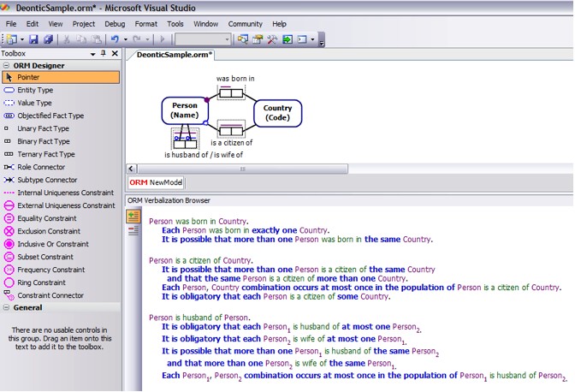Select the Constraint Connector tool

tap(61, 295)
